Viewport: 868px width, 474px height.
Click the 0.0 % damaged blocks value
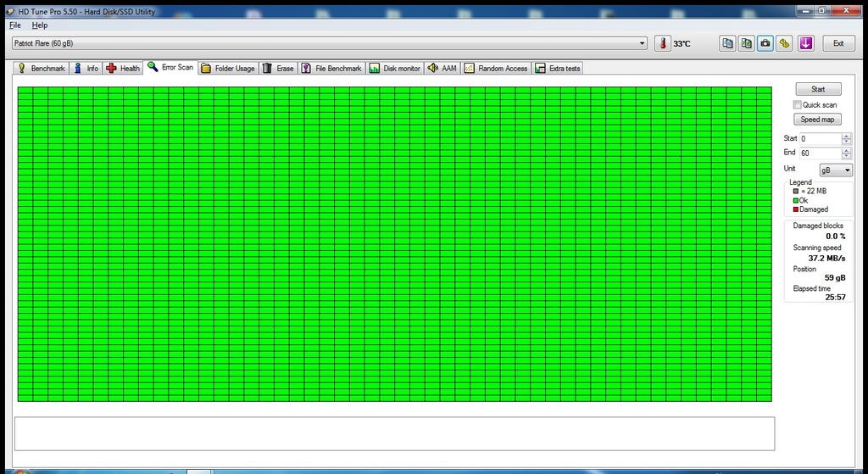(835, 237)
